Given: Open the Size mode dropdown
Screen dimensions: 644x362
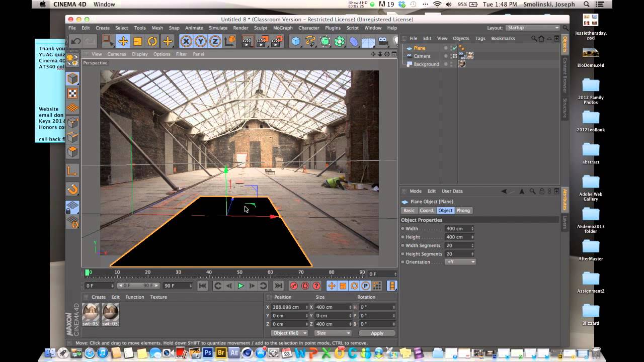Looking at the screenshot, I should (x=333, y=333).
